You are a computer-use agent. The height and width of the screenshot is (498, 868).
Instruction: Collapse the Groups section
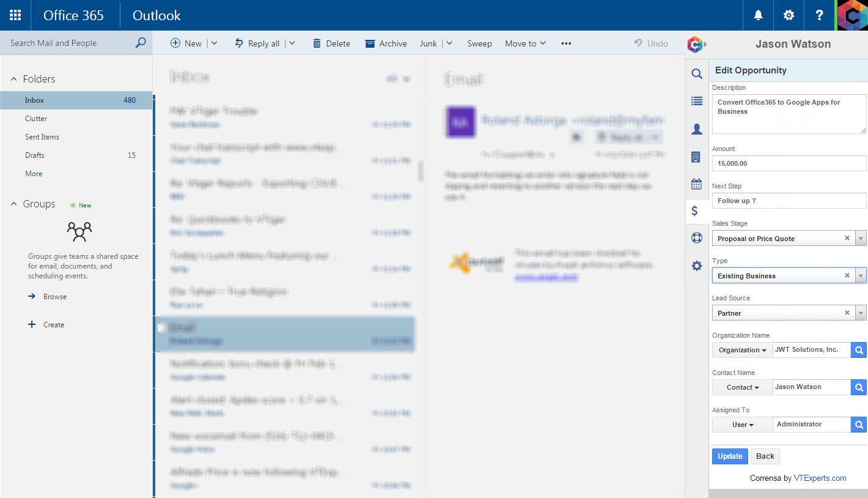tap(14, 204)
